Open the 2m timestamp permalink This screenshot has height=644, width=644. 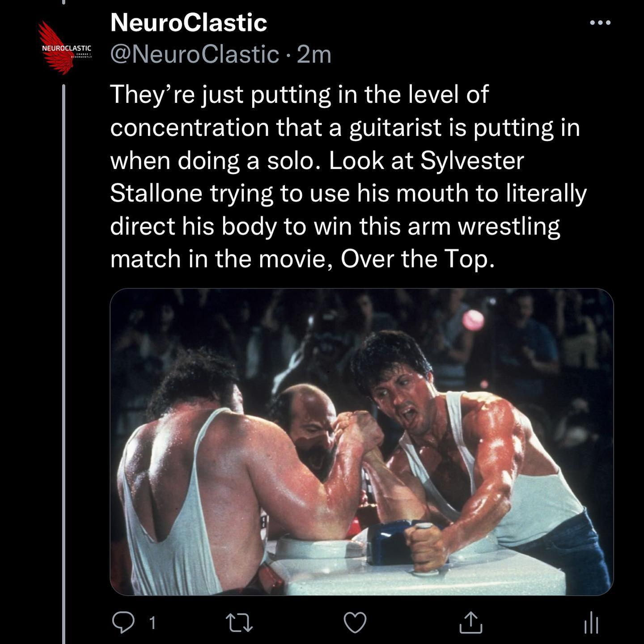(314, 55)
